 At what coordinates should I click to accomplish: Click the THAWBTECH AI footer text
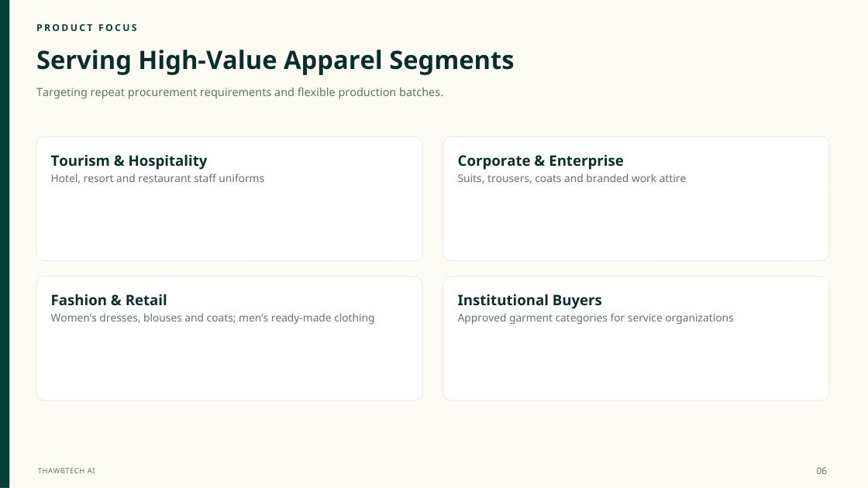[x=67, y=471]
